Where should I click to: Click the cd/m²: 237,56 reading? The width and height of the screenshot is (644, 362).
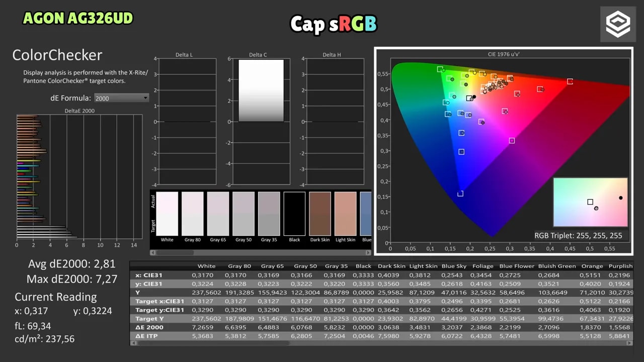44,339
